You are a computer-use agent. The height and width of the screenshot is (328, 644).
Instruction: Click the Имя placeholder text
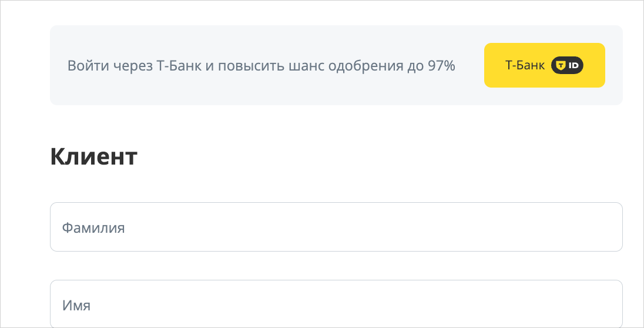click(76, 306)
